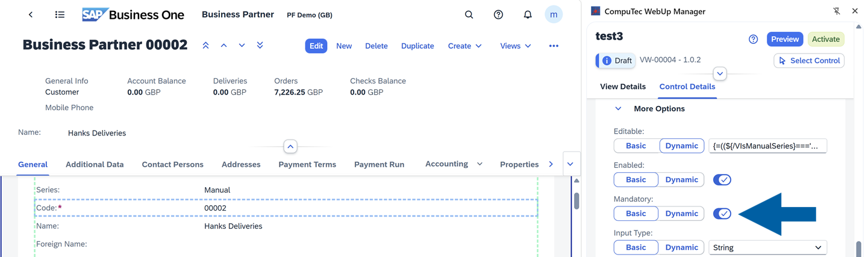
Task: Collapse the More Options section
Action: [618, 109]
